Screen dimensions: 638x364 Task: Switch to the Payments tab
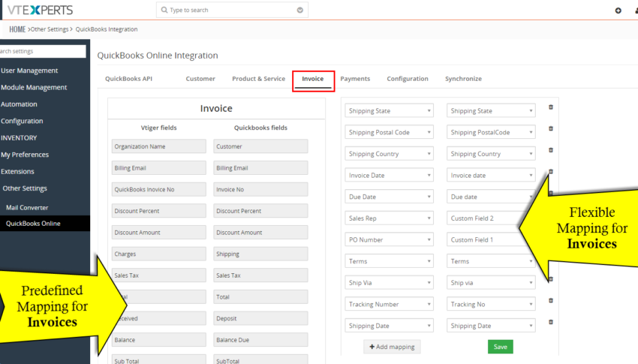355,79
